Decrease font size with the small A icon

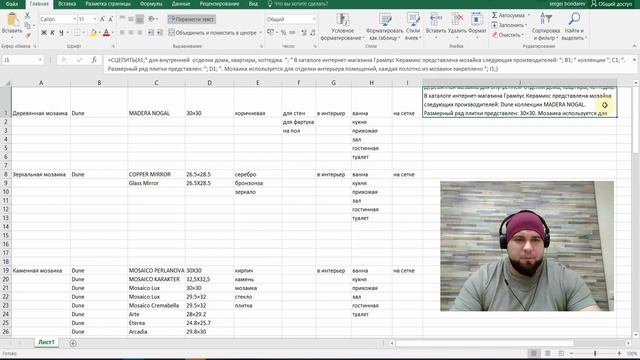tap(111, 19)
